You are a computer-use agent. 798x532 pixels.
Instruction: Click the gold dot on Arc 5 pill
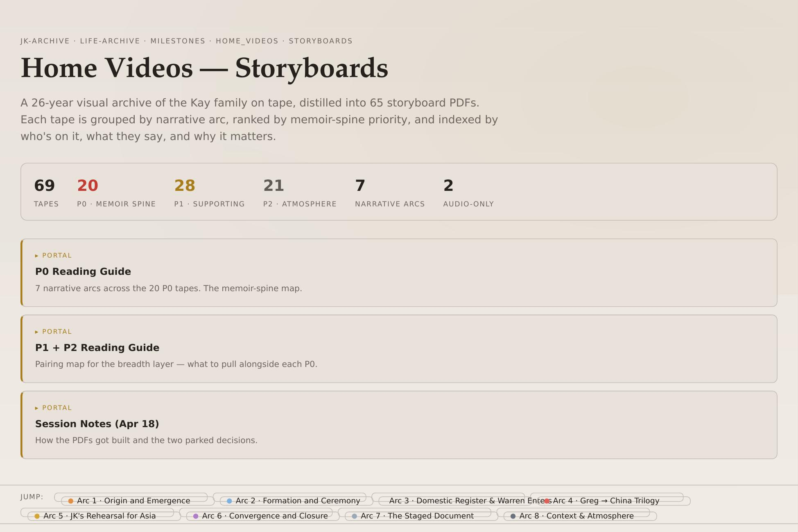(37, 516)
